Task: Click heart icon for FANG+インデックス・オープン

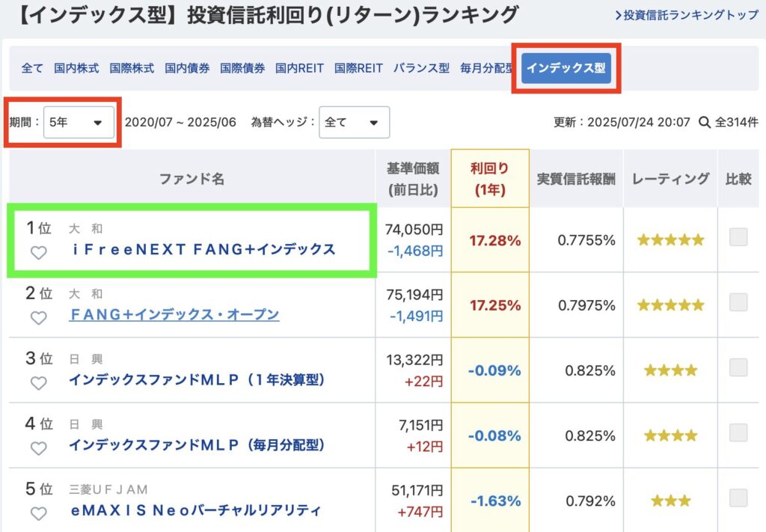Action: point(38,318)
